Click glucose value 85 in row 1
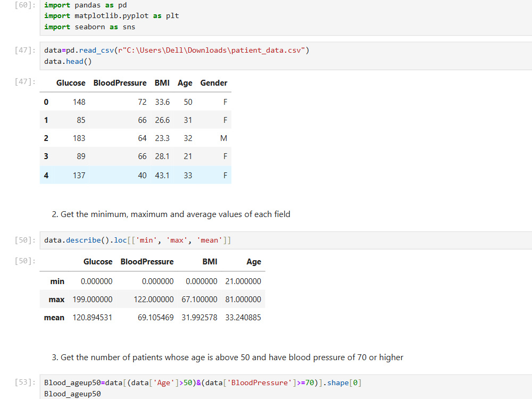The image size is (532, 399). tap(81, 120)
